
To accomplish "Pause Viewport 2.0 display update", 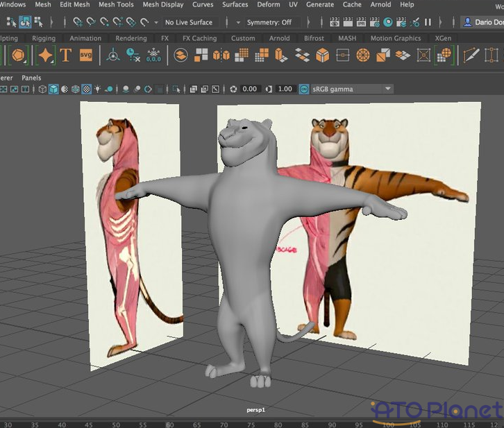I will [x=428, y=22].
